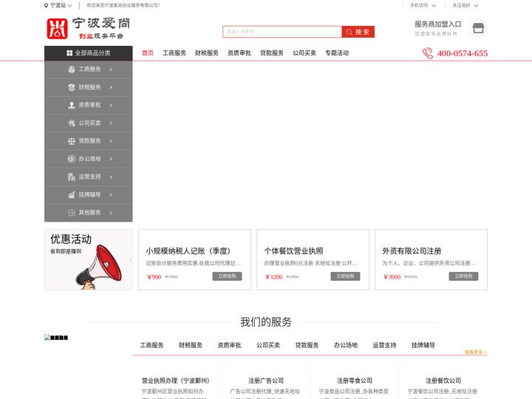This screenshot has width=532, height=399.
Task: Click the 资质审批 sidebar icon
Action: tap(72, 105)
